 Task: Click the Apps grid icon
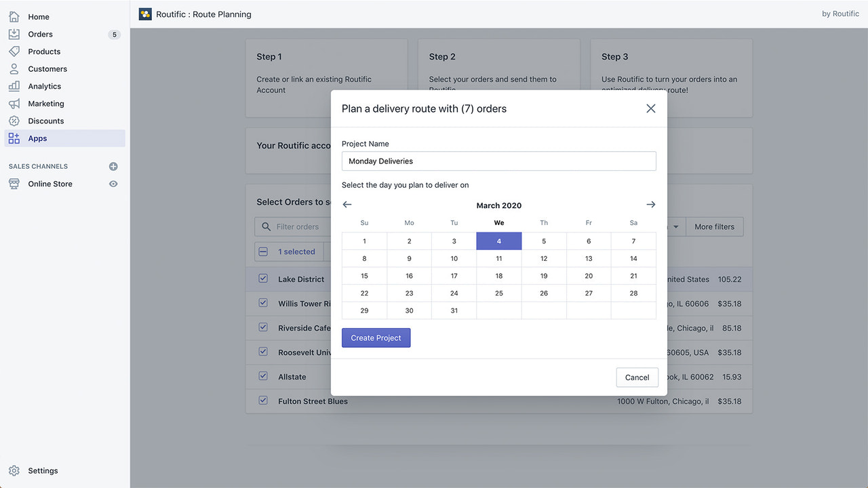14,138
